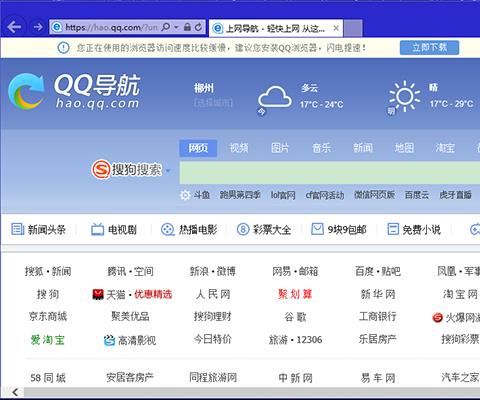The width and height of the screenshot is (480, 400).
Task: Open the green 爱淘宝 link
Action: point(48,340)
